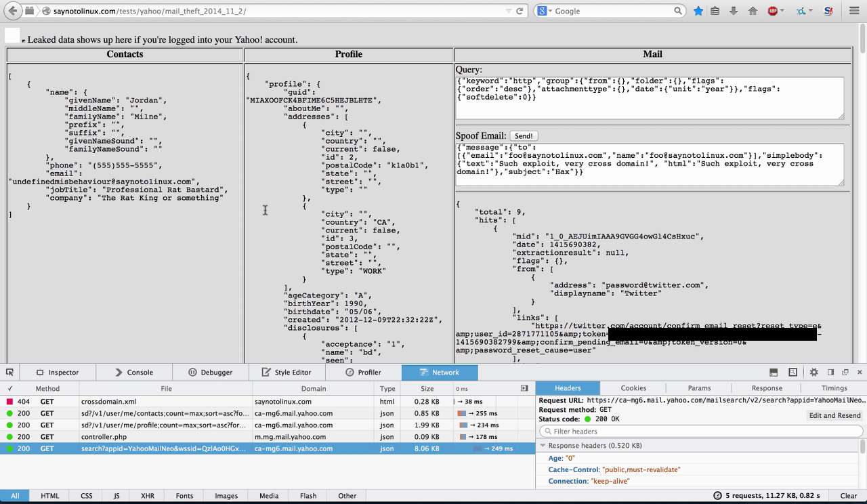Sort requests by Size column
Image resolution: width=867 pixels, height=504 pixels.
427,388
